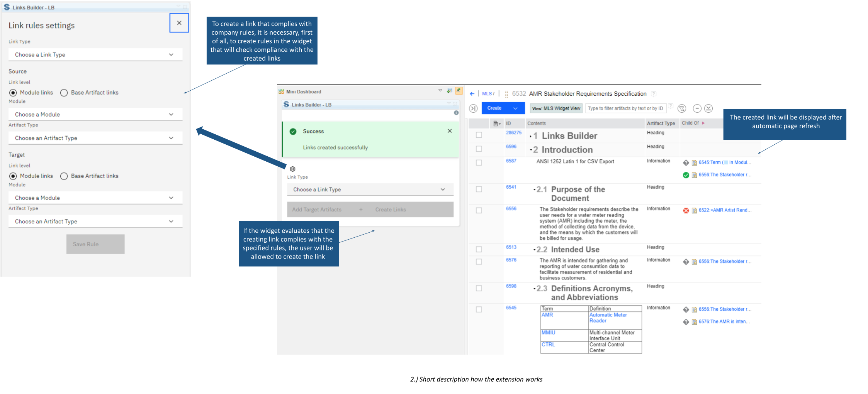Check the checkbox for row 286275
868x394 pixels.
pyautogui.click(x=479, y=135)
